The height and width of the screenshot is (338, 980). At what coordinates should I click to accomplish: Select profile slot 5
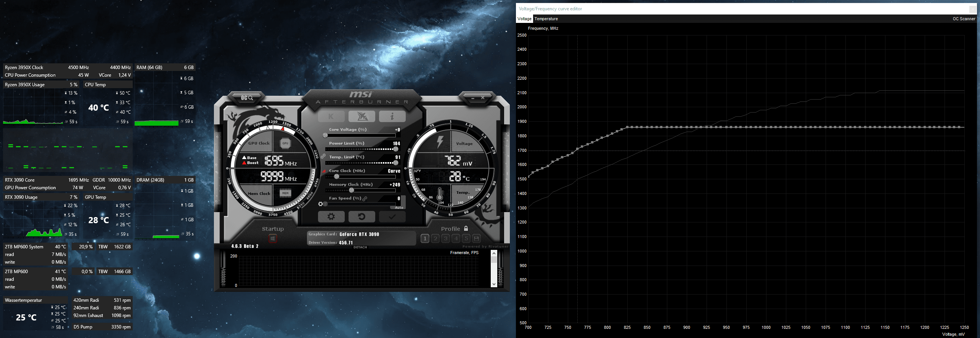(x=466, y=238)
